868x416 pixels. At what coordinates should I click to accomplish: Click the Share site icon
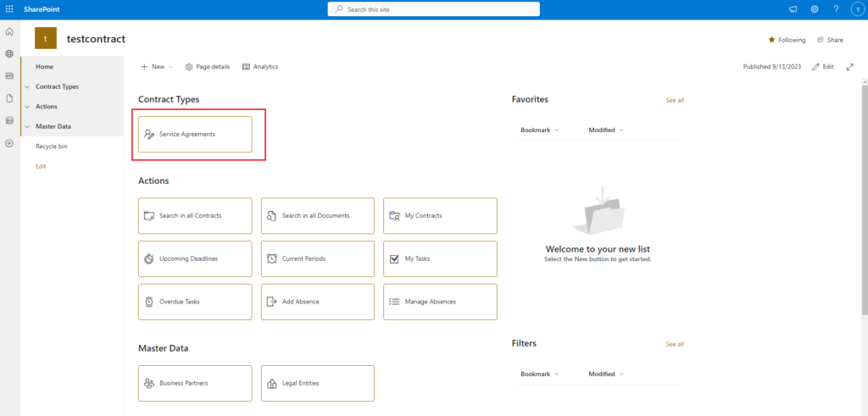[x=821, y=40]
